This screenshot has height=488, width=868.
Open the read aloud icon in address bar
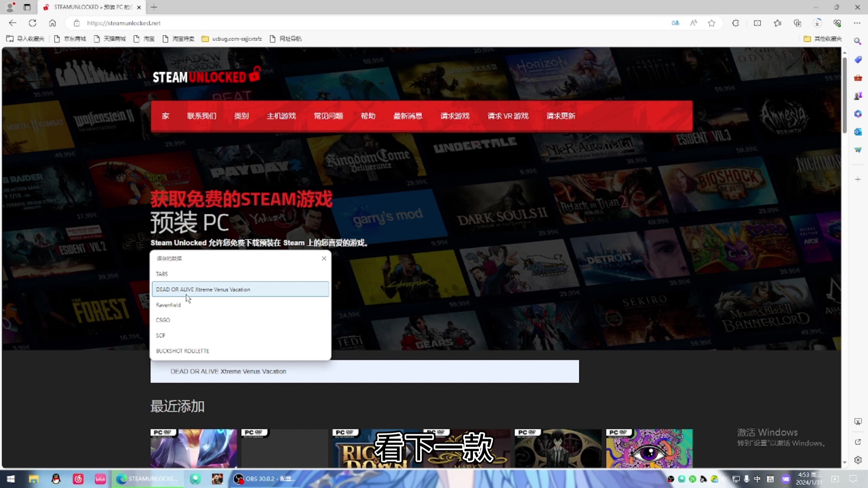tap(694, 23)
